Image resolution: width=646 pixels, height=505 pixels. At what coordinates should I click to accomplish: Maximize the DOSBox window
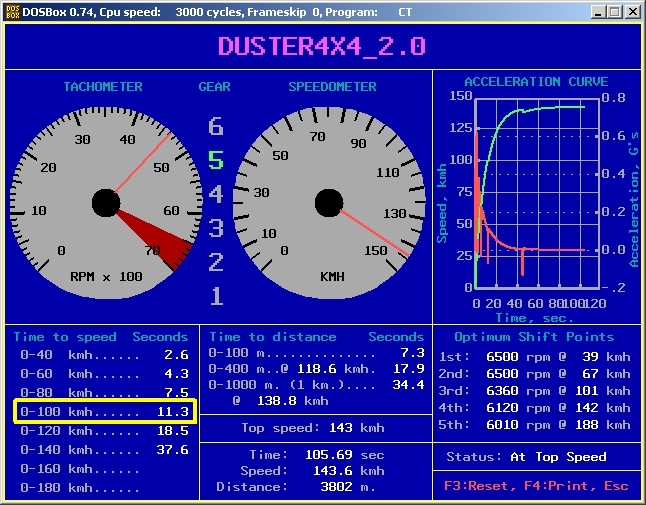pos(614,12)
